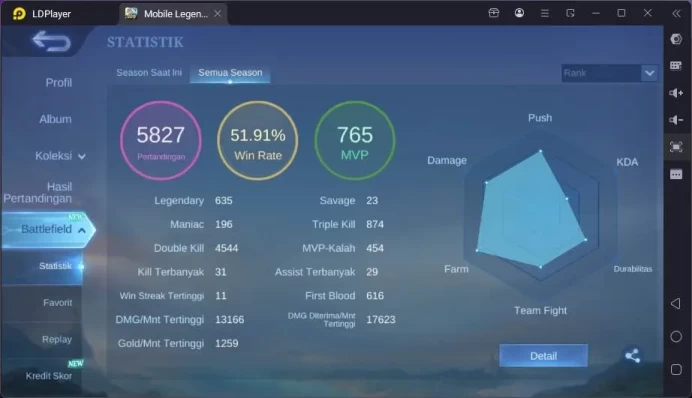The image size is (692, 398).
Task: Click the Durabilitas label on radar chart
Action: (x=632, y=269)
